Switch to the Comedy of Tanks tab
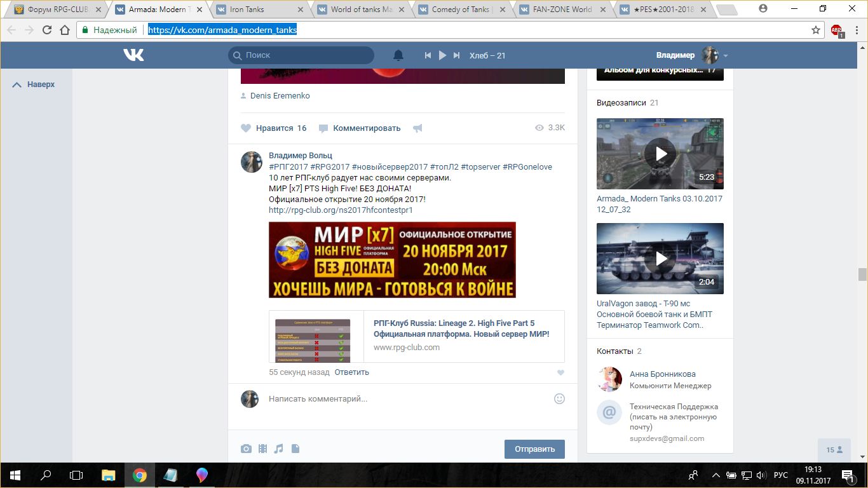868x488 pixels. click(460, 10)
